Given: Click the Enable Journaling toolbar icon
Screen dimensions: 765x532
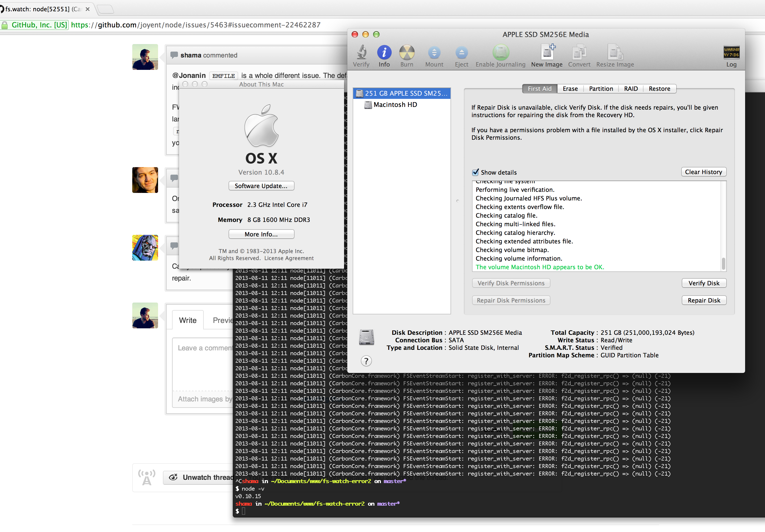Looking at the screenshot, I should (x=500, y=56).
